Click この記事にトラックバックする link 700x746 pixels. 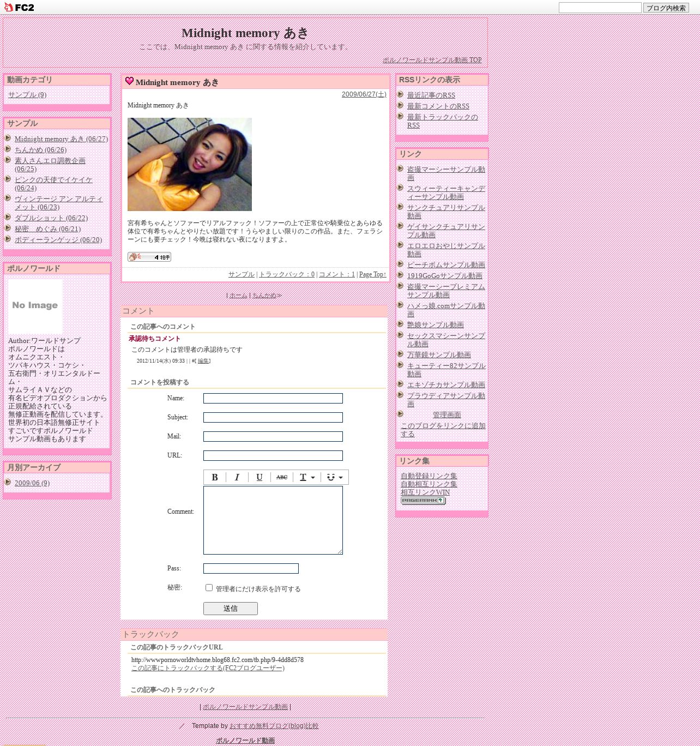[208, 668]
